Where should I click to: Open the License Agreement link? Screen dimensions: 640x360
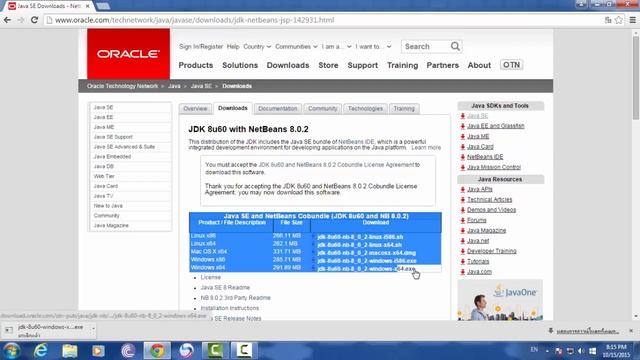click(x=336, y=165)
